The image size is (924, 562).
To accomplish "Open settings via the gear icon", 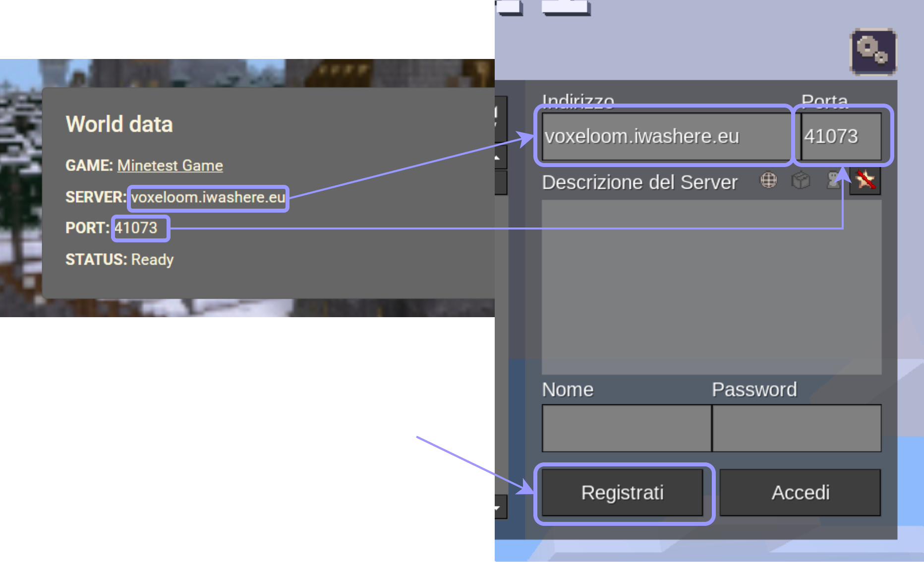I will tap(873, 52).
